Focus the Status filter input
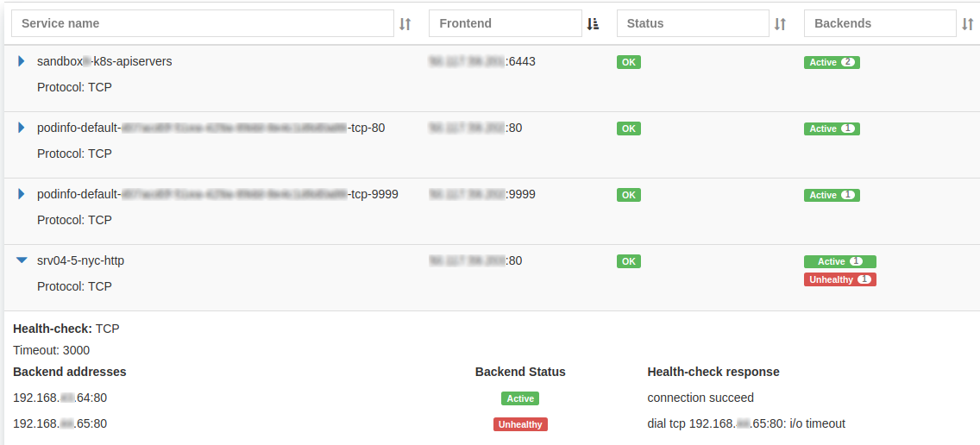 692,23
